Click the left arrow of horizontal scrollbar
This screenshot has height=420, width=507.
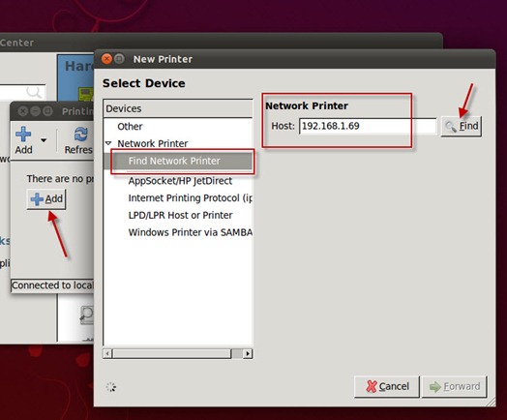click(x=107, y=353)
